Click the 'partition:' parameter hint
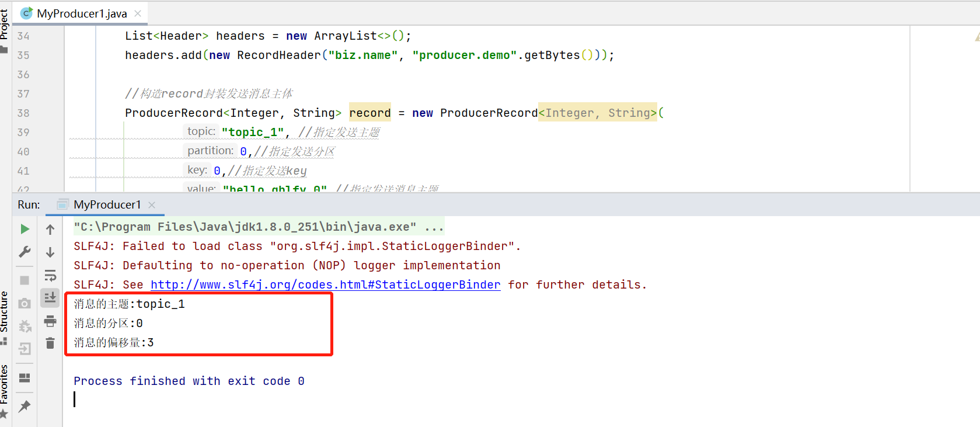This screenshot has height=427, width=980. coord(211,151)
